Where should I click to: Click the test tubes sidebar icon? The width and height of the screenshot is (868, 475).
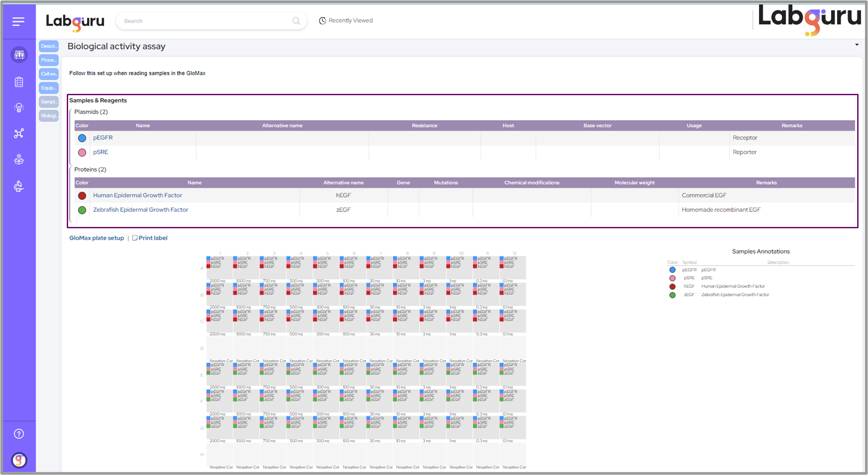[19, 55]
